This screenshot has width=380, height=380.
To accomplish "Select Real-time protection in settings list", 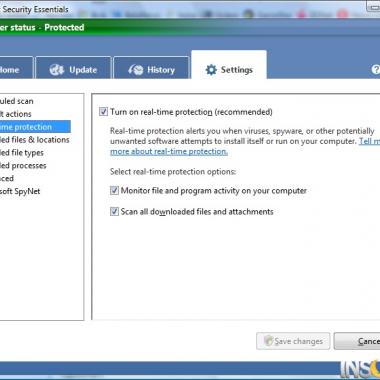I will 35,127.
